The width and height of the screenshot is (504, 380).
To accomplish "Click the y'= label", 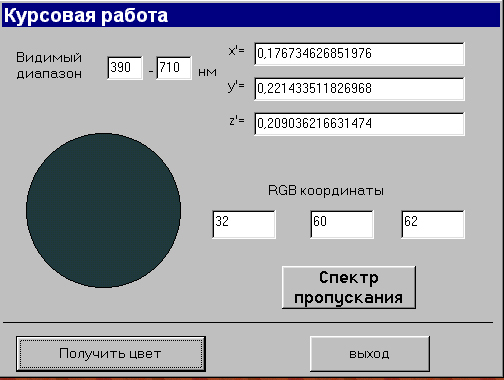I will pyautogui.click(x=236, y=86).
